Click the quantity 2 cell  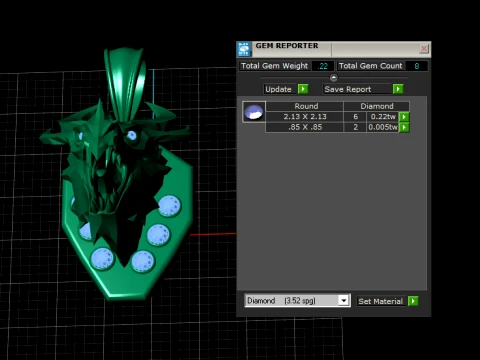[x=355, y=127]
